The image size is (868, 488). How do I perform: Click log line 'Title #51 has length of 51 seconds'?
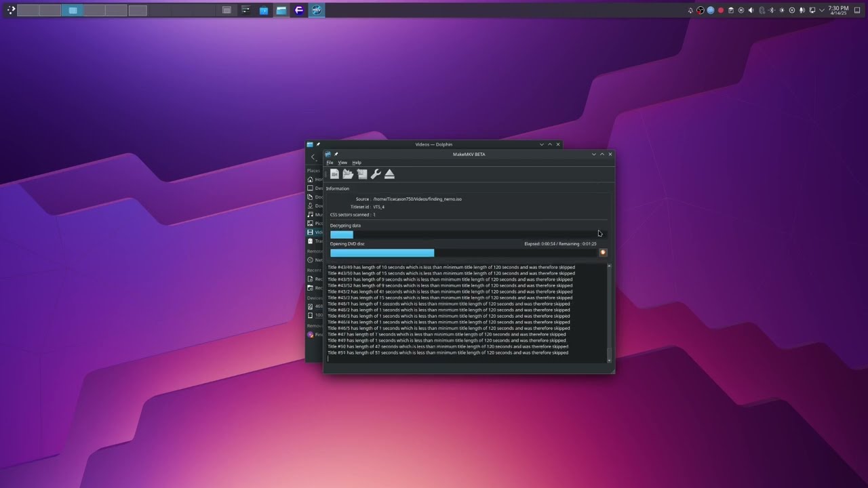click(x=448, y=352)
